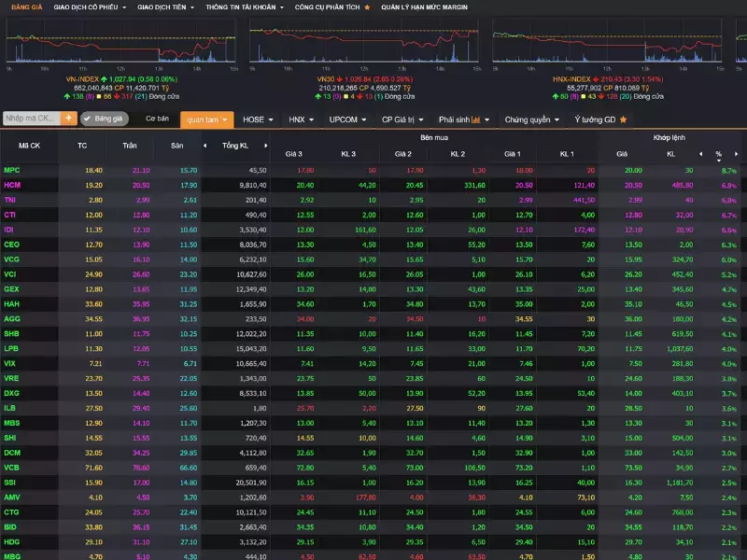The height and width of the screenshot is (560, 747).
Task: Expand the Phái sinh derivatives dropdown
Action: pyautogui.click(x=464, y=119)
